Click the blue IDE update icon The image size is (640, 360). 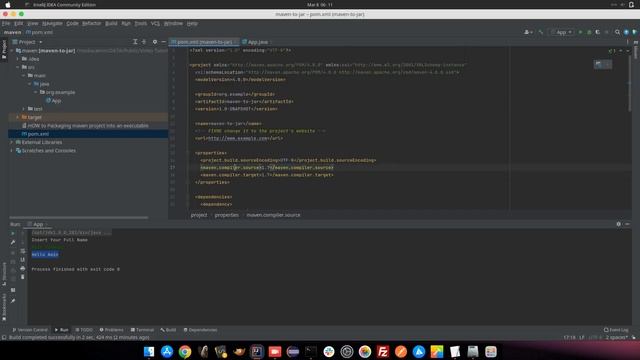pyautogui.click(x=626, y=32)
